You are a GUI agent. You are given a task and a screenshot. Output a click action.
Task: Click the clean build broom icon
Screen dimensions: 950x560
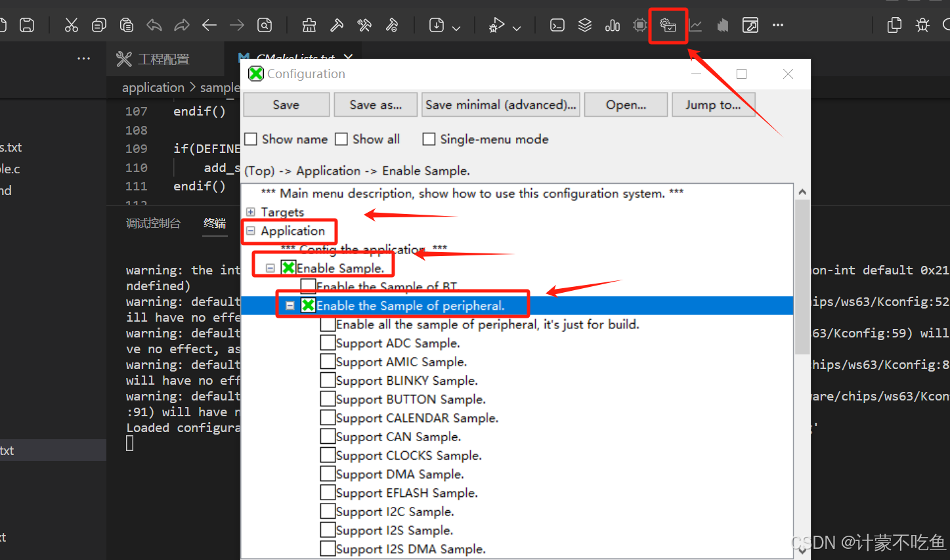309,26
